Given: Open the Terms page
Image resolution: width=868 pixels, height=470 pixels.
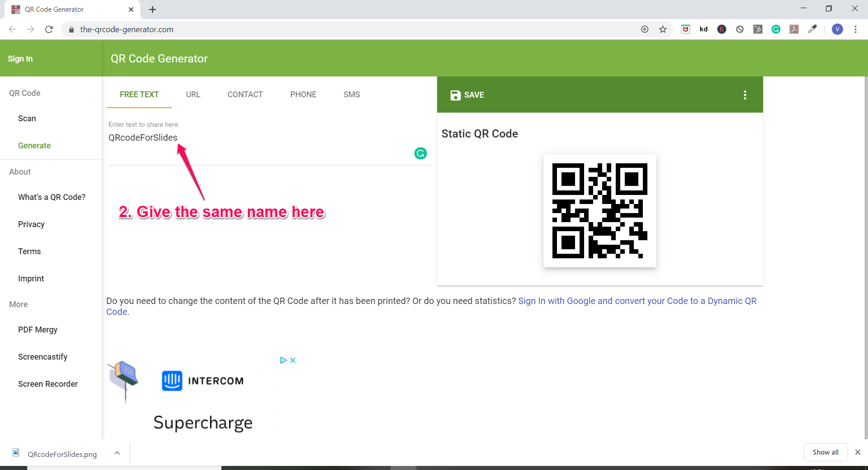Looking at the screenshot, I should coord(29,252).
